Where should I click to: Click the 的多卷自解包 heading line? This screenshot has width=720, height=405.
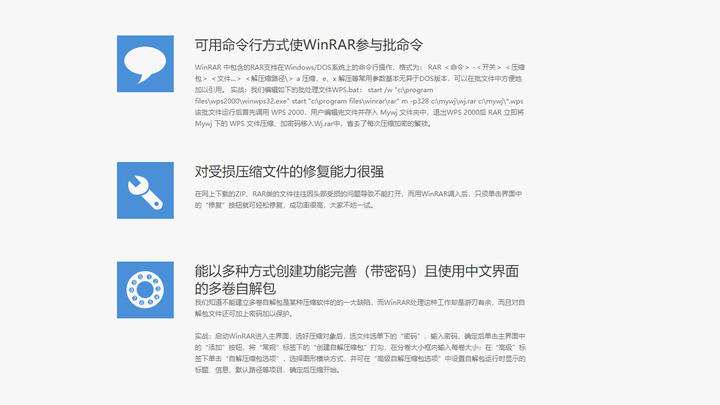tap(235, 289)
